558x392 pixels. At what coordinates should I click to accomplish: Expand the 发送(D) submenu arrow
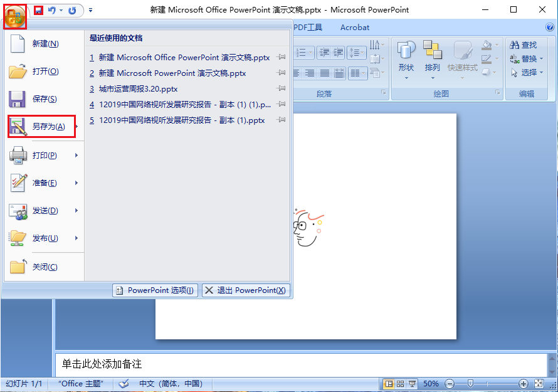(76, 211)
